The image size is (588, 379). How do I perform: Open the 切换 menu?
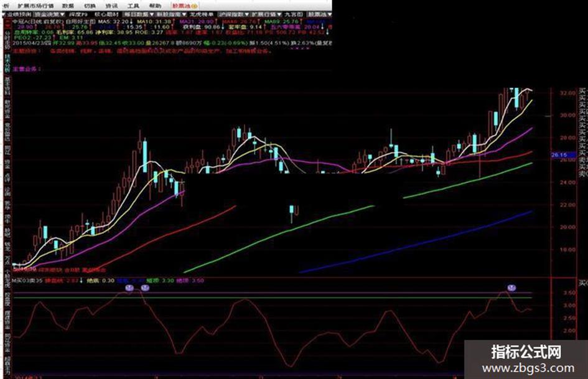pyautogui.click(x=90, y=5)
